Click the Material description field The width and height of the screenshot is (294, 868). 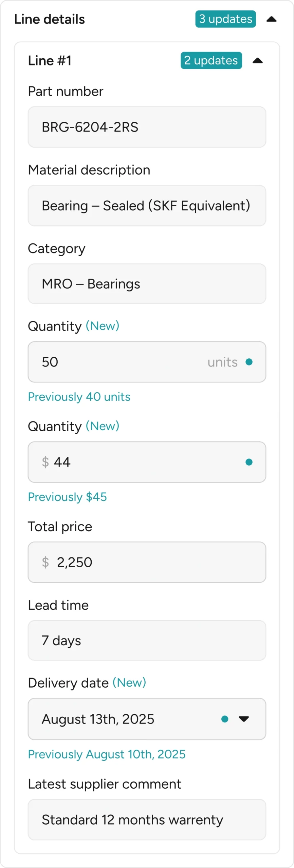point(147,206)
